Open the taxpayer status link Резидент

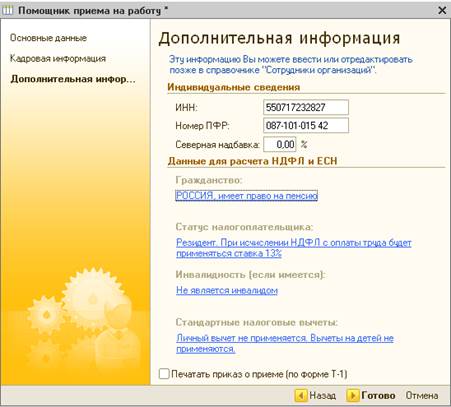click(294, 248)
